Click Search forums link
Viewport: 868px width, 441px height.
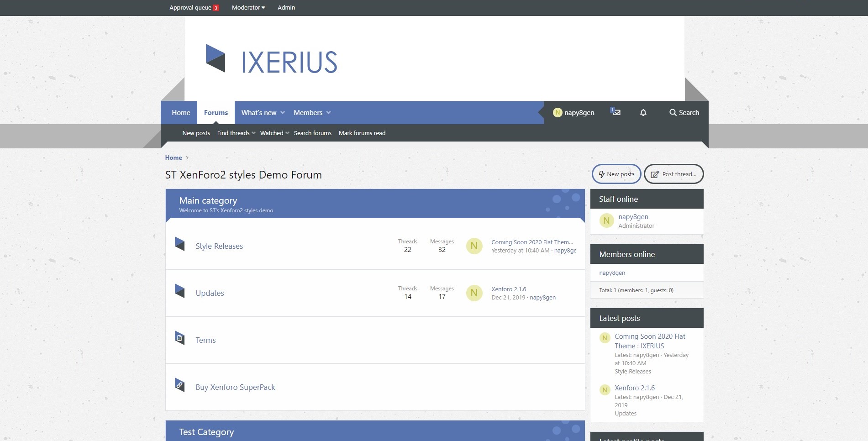click(x=313, y=133)
